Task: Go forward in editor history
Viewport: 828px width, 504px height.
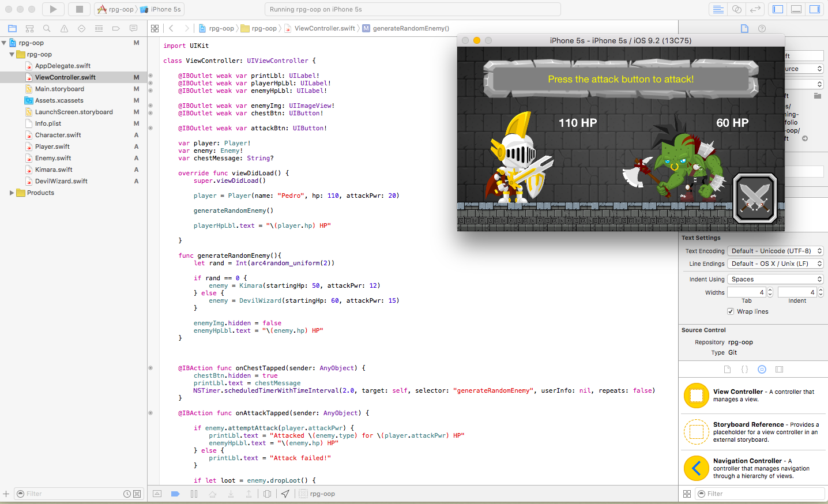Action: 186,28
